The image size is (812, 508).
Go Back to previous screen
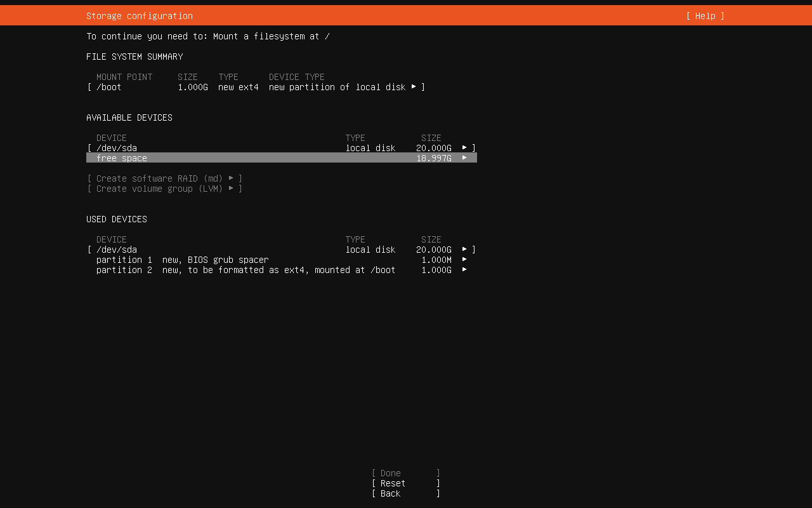click(x=390, y=493)
